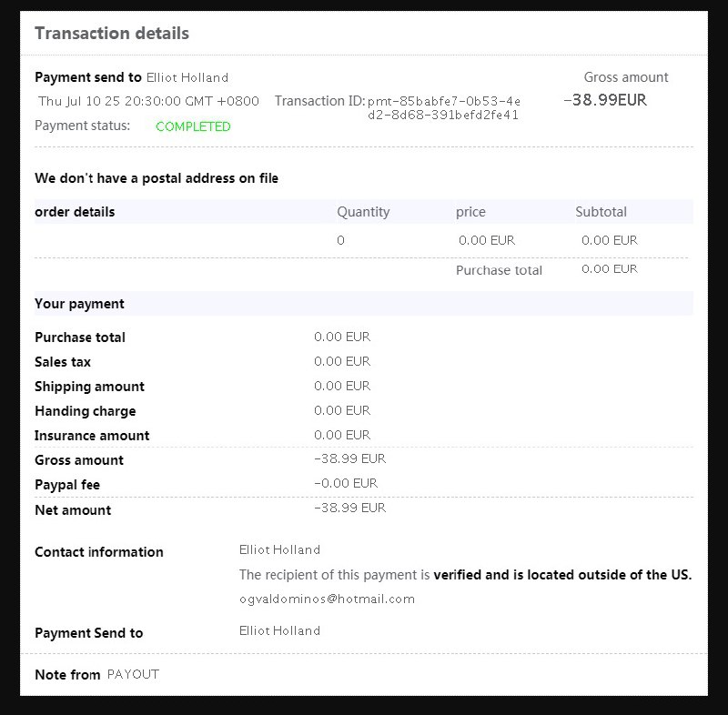Image resolution: width=728 pixels, height=715 pixels.
Task: Click the Sales tax value 0.00 EUR
Action: point(342,361)
